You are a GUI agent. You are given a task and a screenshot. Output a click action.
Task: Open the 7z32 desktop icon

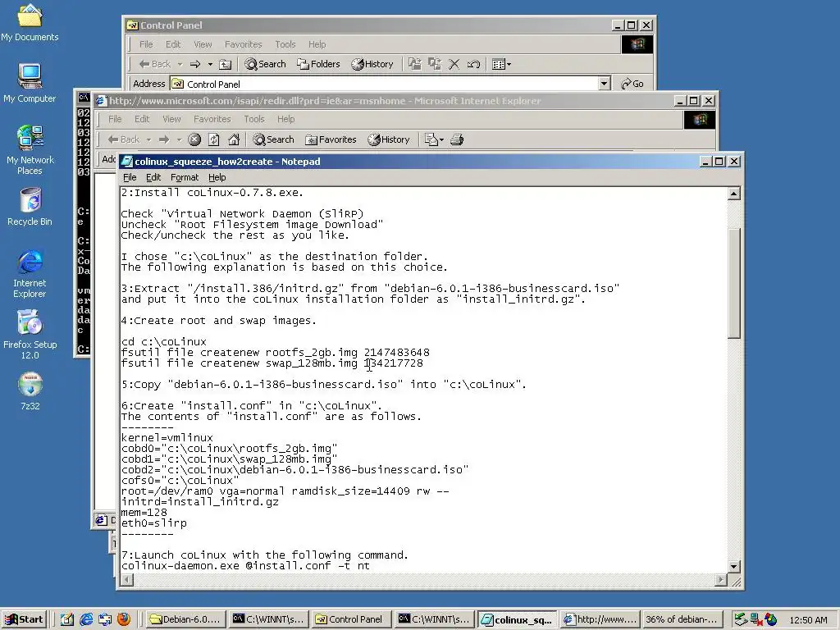[x=30, y=391]
